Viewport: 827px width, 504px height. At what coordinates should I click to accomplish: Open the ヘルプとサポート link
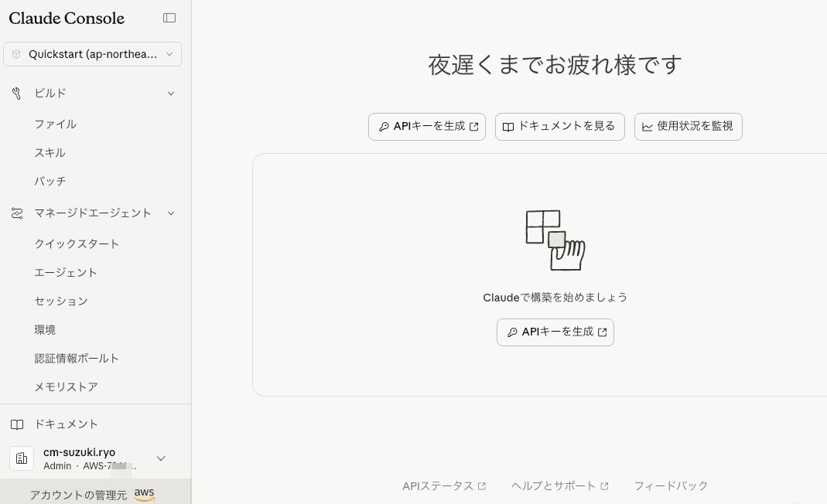point(553,486)
